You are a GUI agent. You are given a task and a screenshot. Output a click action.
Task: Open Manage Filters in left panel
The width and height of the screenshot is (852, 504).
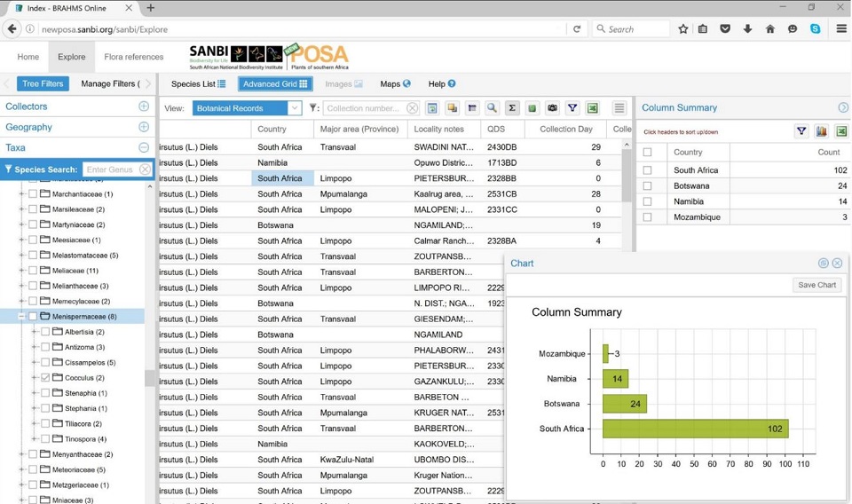[x=110, y=83]
